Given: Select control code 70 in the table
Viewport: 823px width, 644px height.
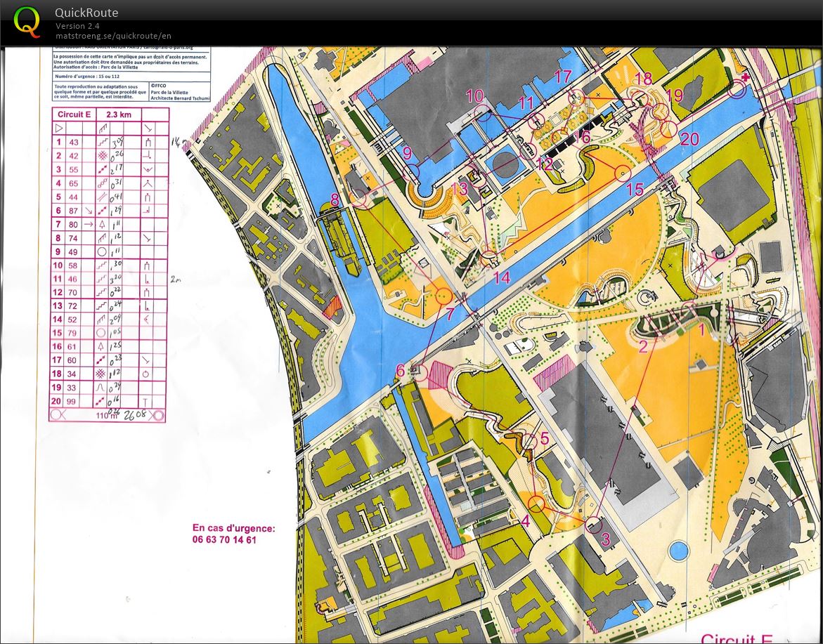Looking at the screenshot, I should click(x=74, y=293).
